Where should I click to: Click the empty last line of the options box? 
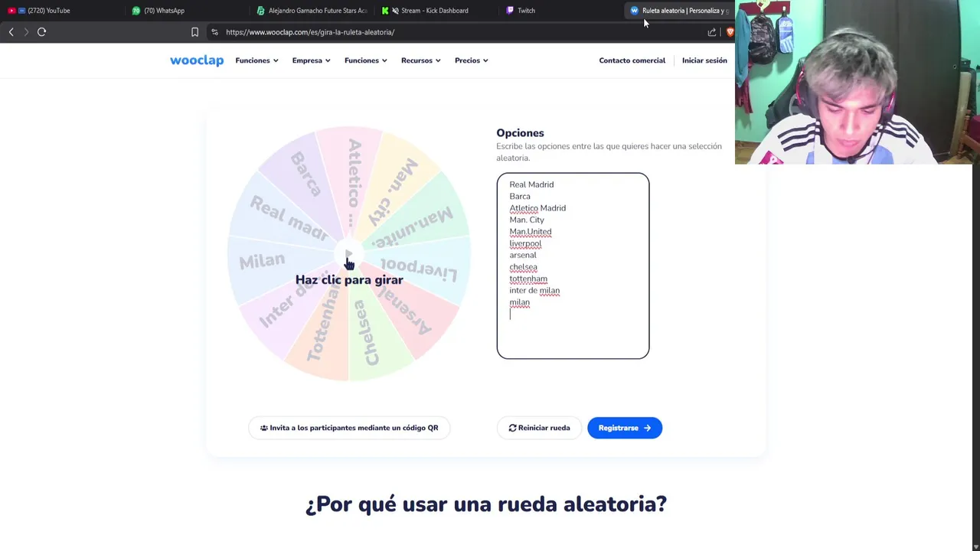point(573,315)
